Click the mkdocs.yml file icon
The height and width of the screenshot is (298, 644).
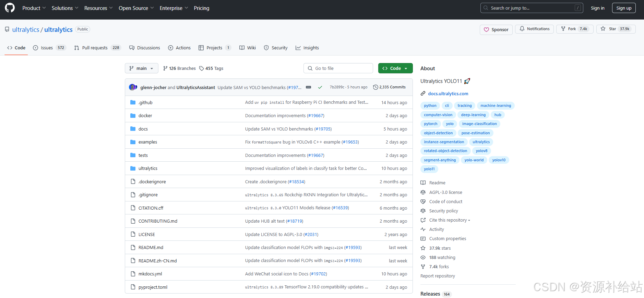coord(133,274)
